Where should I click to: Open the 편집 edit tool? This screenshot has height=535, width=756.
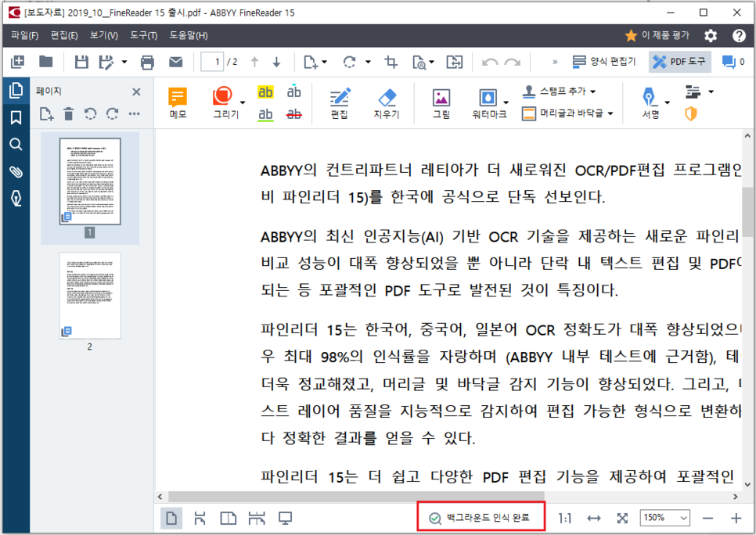[340, 103]
